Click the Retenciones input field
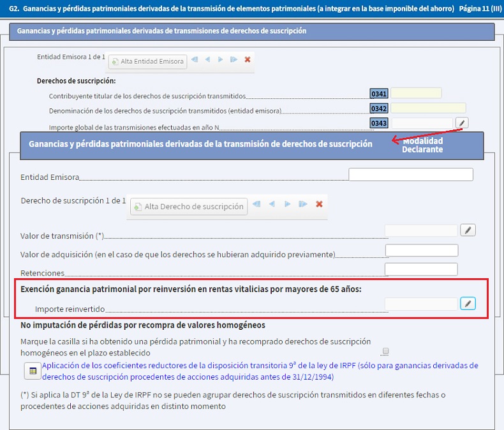The width and height of the screenshot is (504, 430). [x=422, y=269]
